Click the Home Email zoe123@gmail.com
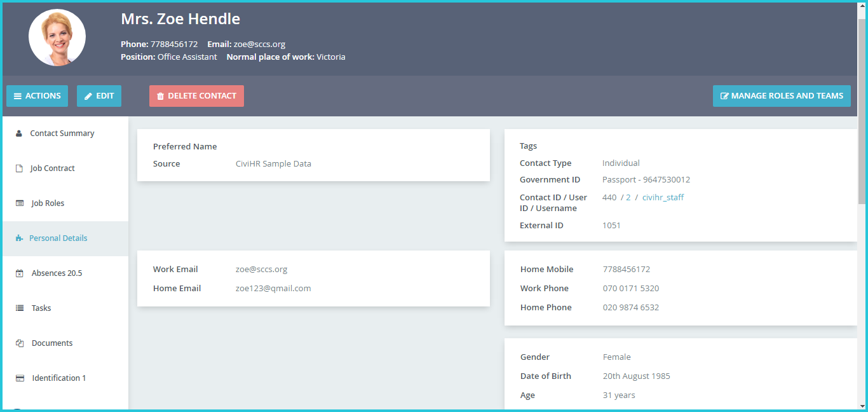This screenshot has height=412, width=868. coord(273,289)
